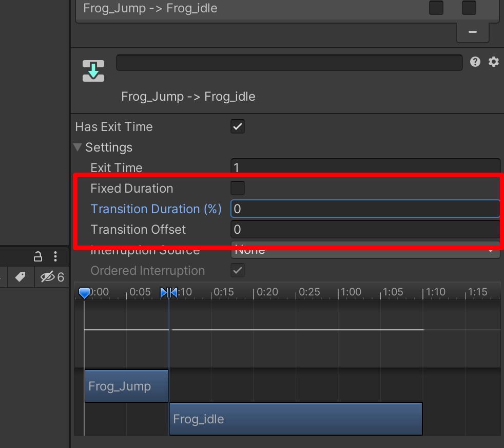Select the Frog_Jump -> Frog_idle list row
Viewport: 504px width, 448px height.
(x=287, y=10)
